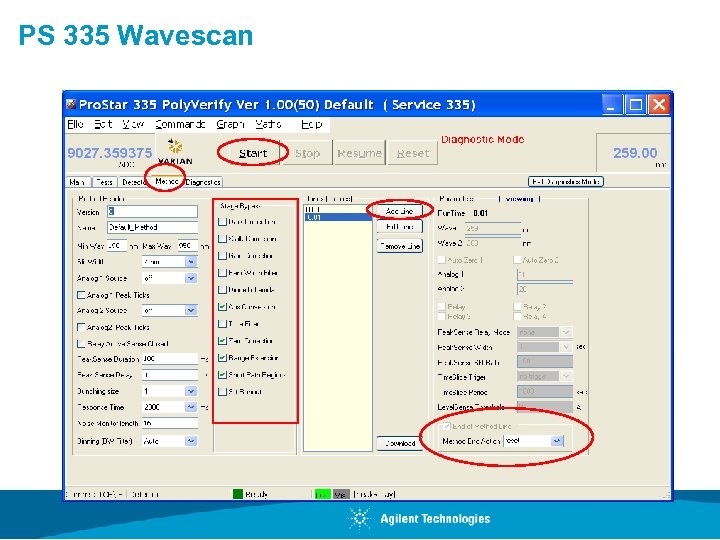The image size is (720, 540).
Task: Uncheck the Ref Correction stage bypass
Action: [223, 341]
